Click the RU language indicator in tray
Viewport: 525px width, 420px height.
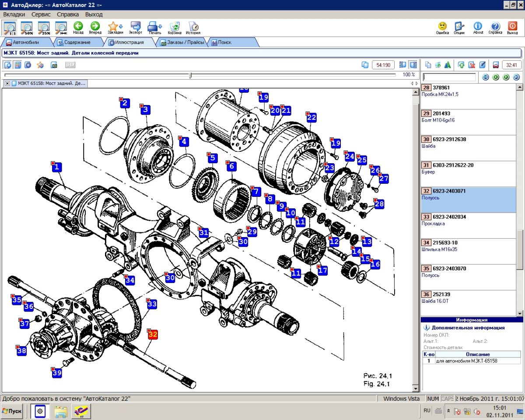point(427,411)
